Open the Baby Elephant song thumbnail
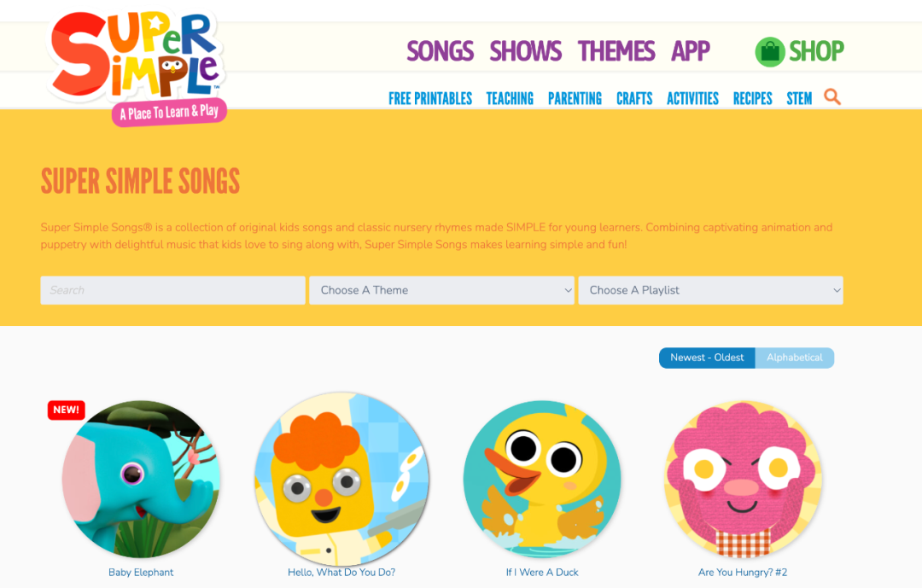The image size is (922, 588). click(141, 480)
